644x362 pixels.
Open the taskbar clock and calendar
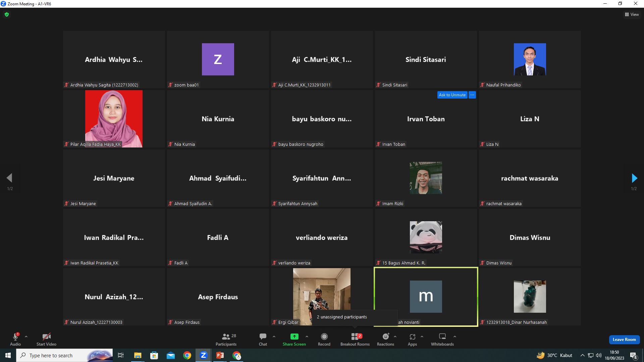coord(614,355)
